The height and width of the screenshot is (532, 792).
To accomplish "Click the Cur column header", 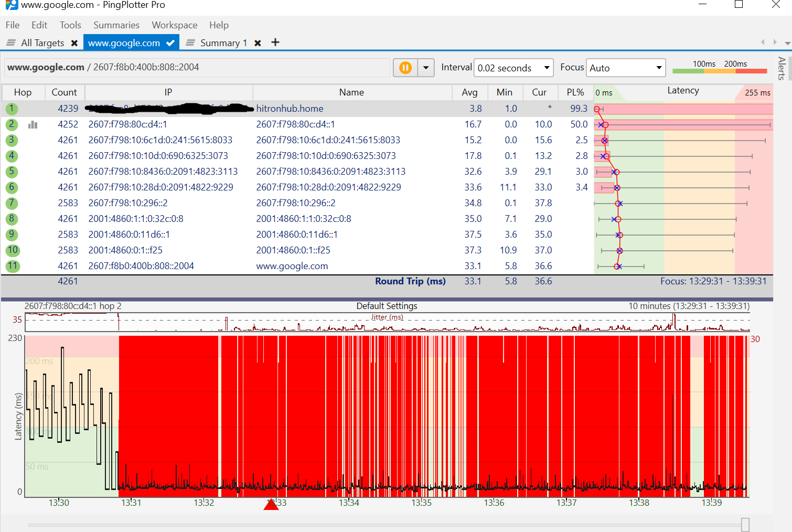I will click(x=539, y=92).
